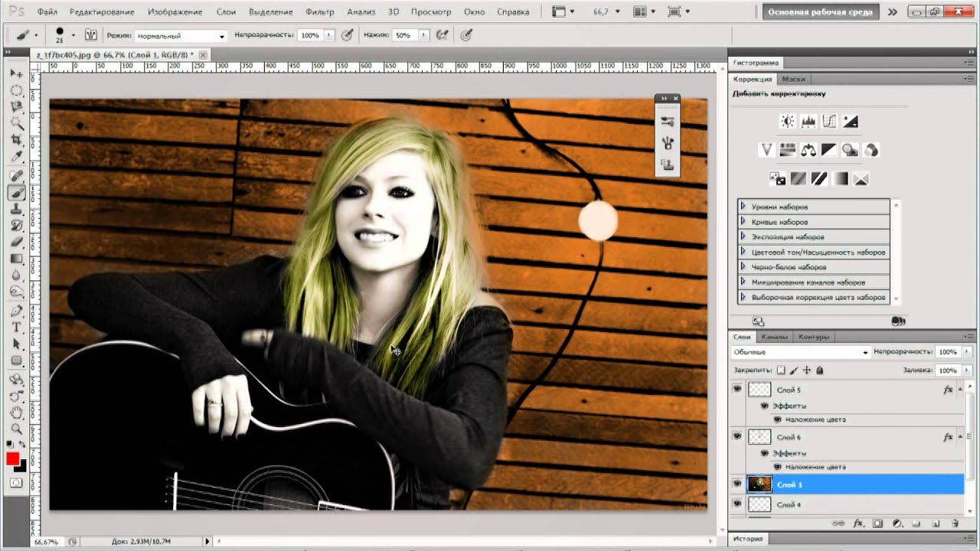Select the Eraser tool
The height and width of the screenshot is (551, 980).
[x=16, y=243]
